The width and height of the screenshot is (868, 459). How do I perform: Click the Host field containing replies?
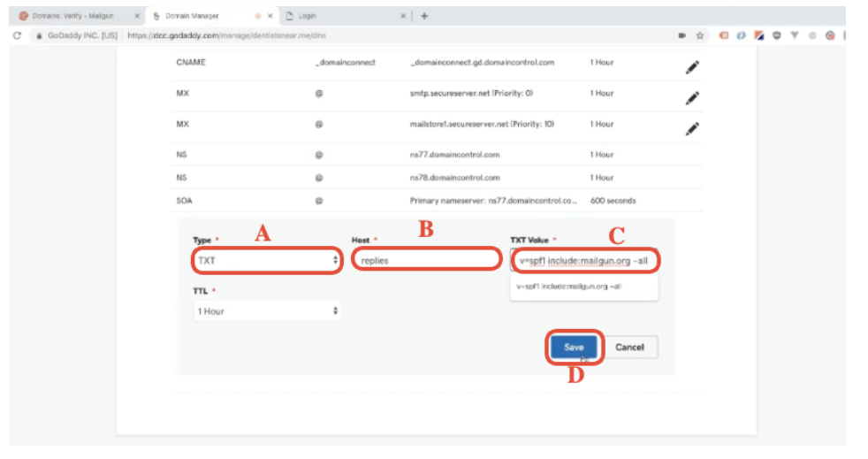pos(425,261)
